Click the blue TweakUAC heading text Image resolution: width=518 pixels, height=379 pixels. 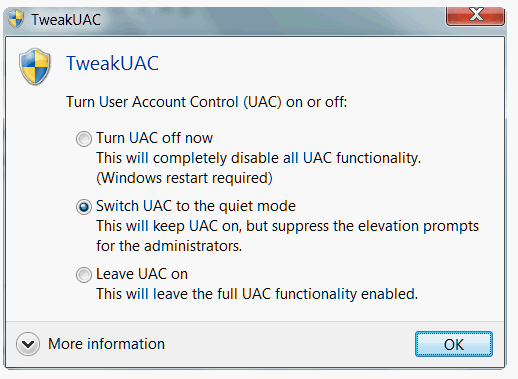[112, 63]
